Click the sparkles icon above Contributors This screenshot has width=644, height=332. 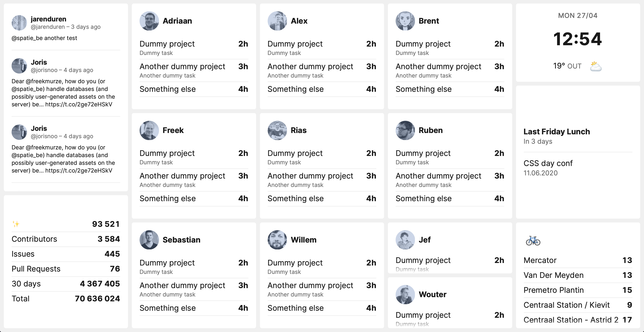pos(16,224)
